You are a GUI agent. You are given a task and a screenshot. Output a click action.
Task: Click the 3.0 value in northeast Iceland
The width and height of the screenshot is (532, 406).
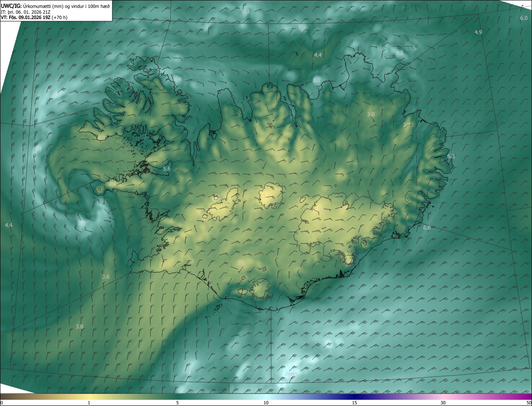pos(371,114)
